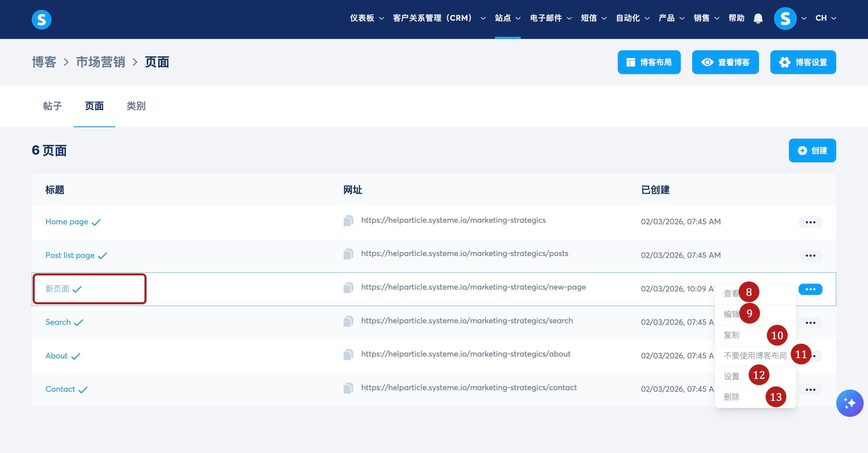Open three-dots menu for Search row
Screen dimensions: 868x453
pos(810,323)
